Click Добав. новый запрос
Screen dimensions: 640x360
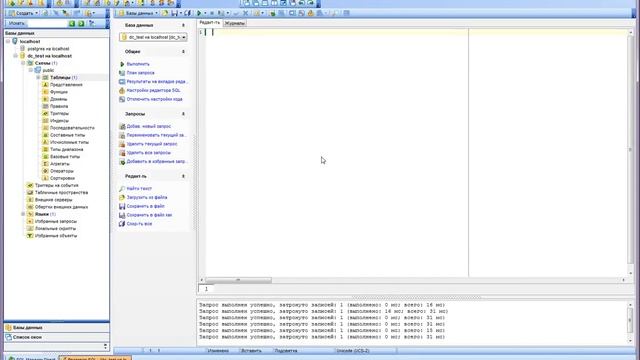149,127
